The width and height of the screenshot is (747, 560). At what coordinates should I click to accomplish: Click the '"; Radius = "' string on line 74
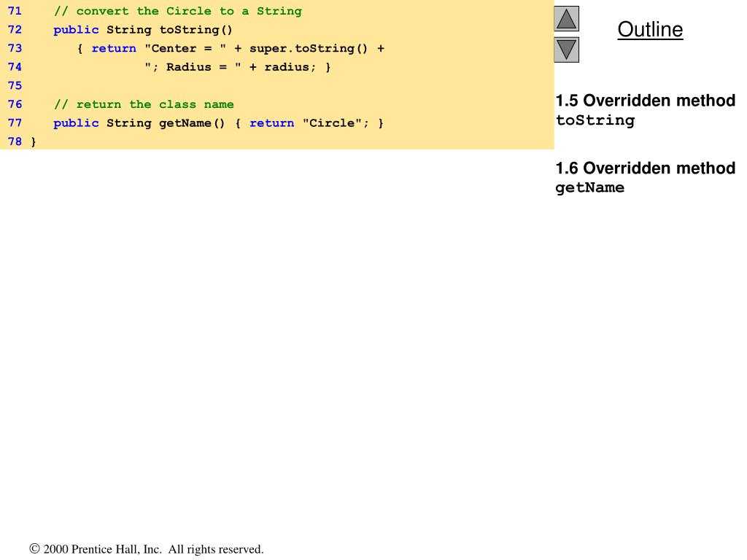[x=193, y=67]
